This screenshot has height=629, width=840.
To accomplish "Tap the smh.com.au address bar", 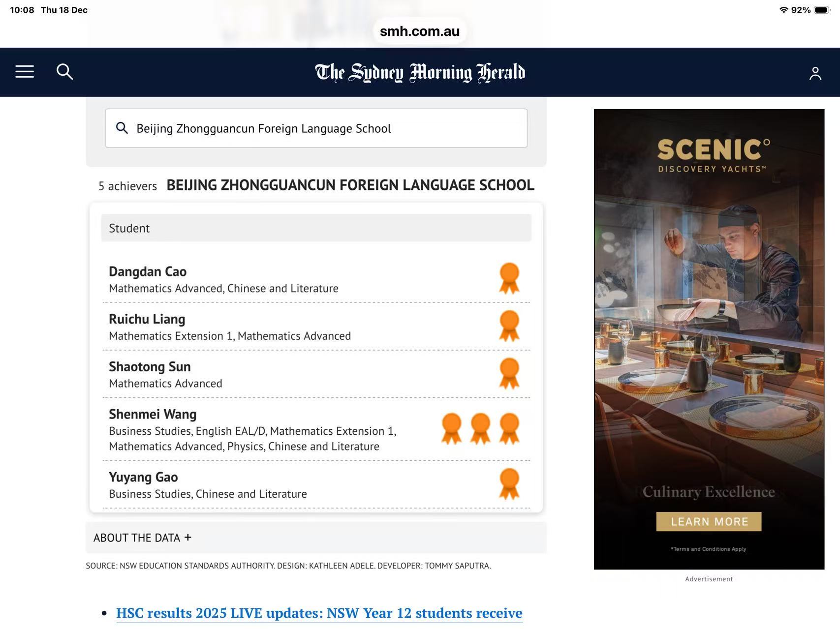I will click(420, 31).
